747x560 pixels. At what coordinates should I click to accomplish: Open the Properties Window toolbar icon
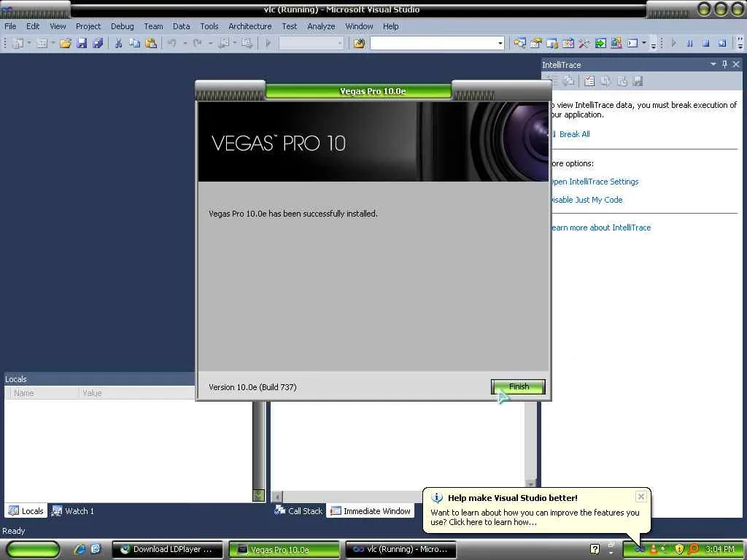[x=536, y=43]
